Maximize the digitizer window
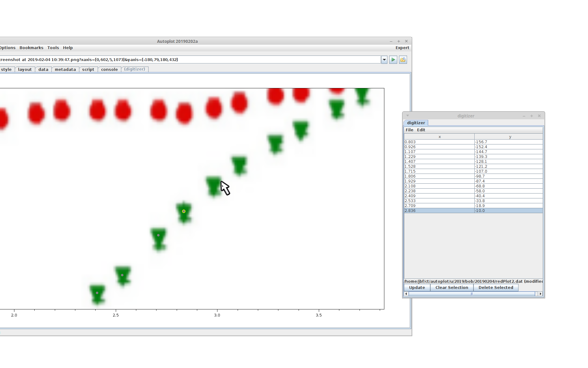The width and height of the screenshot is (588, 368). (x=532, y=116)
